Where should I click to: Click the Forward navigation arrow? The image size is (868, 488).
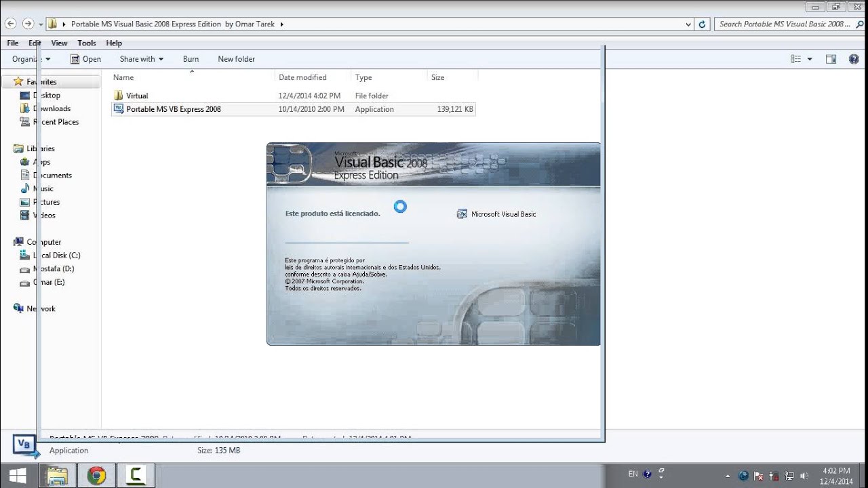click(x=28, y=24)
